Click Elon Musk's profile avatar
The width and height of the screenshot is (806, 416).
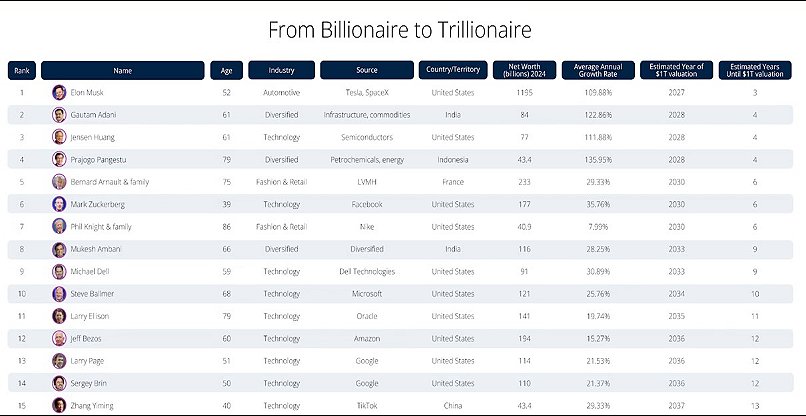(59, 92)
